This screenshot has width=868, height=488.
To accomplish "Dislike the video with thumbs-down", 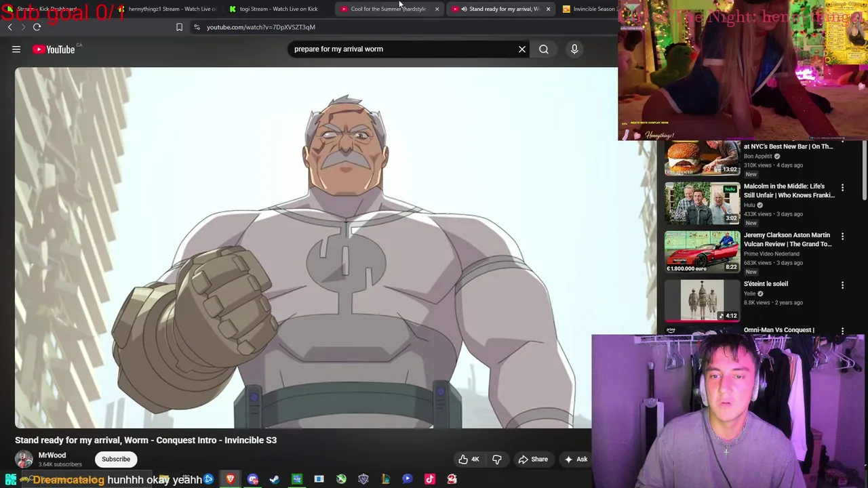I will point(497,459).
